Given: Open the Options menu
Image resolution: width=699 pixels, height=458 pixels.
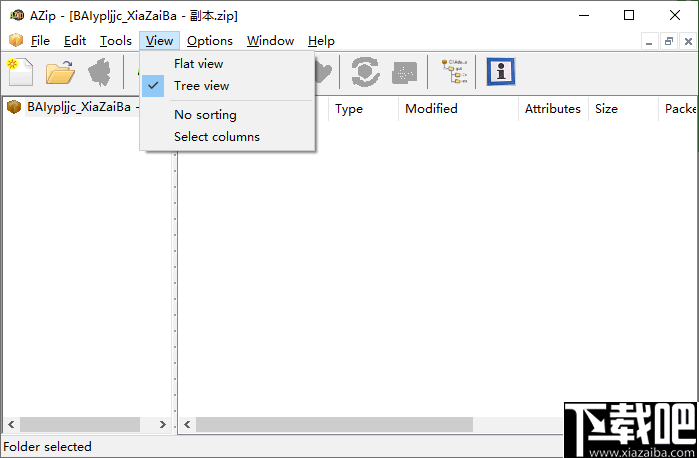Looking at the screenshot, I should coord(210,41).
